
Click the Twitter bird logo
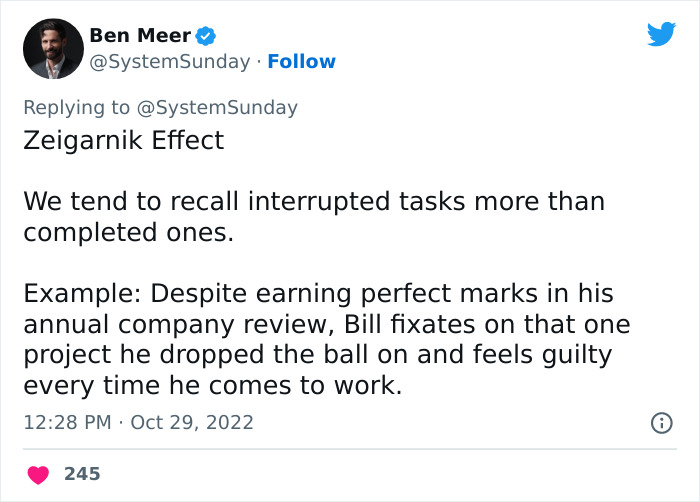[x=661, y=35]
